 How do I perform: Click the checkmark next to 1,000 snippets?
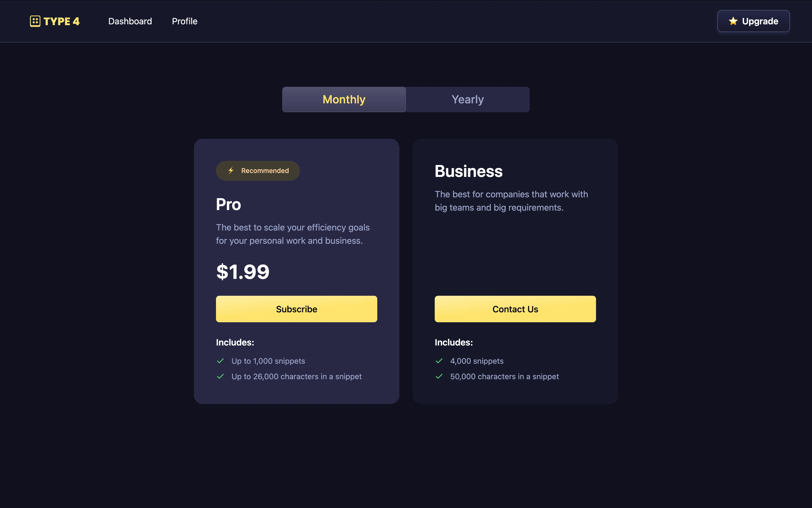[x=221, y=361]
